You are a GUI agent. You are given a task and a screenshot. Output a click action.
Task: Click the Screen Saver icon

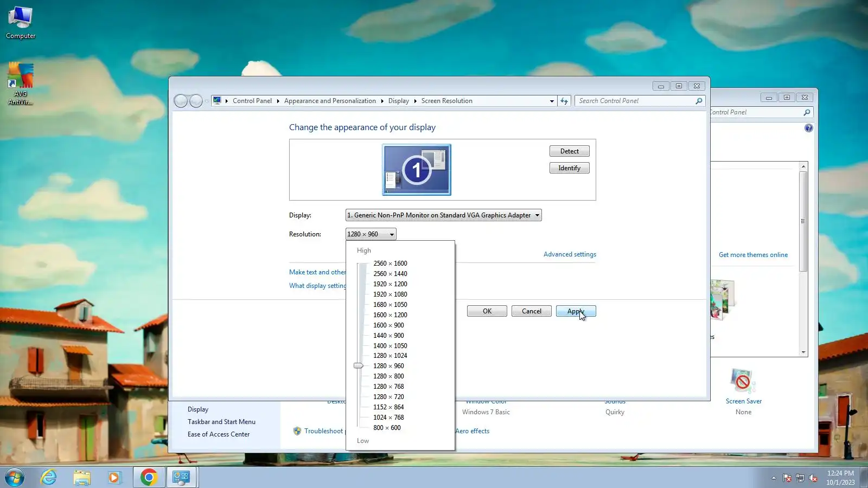[743, 381]
